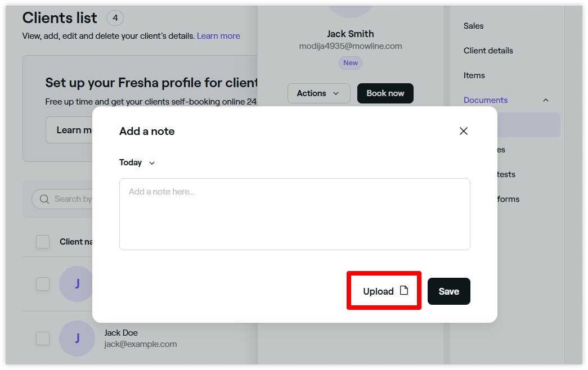Collapse the Documents section chevron

coord(546,100)
